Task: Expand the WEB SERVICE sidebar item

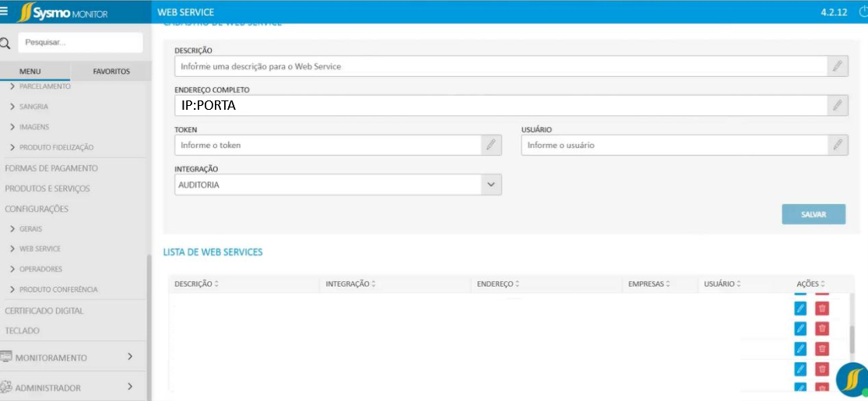Action: [x=35, y=248]
